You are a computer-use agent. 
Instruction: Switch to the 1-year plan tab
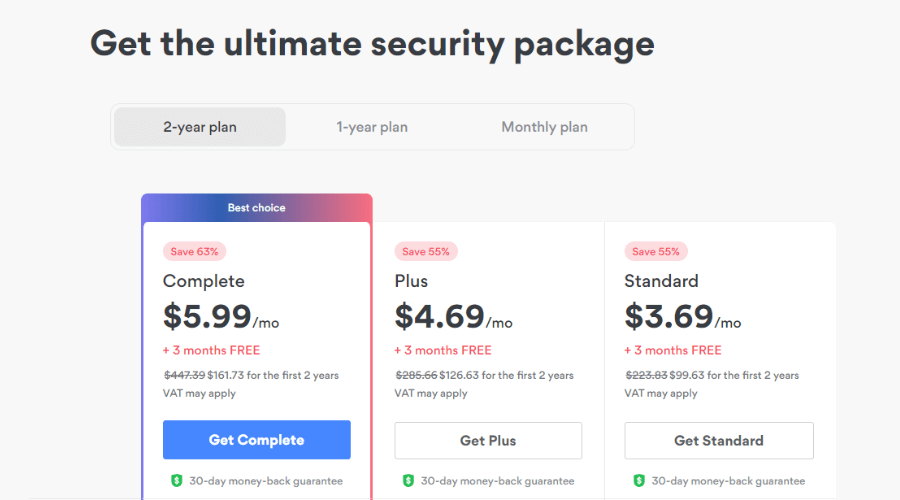[x=372, y=127]
